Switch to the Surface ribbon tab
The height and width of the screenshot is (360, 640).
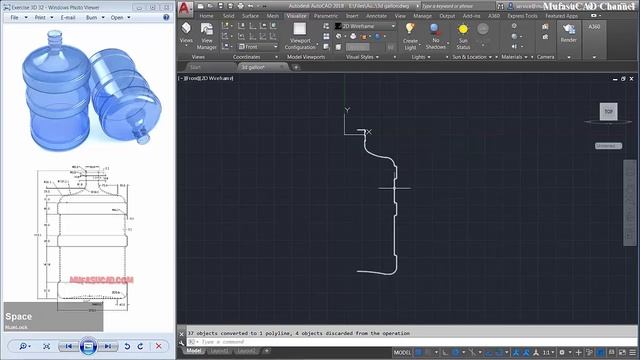pyautogui.click(x=250, y=16)
